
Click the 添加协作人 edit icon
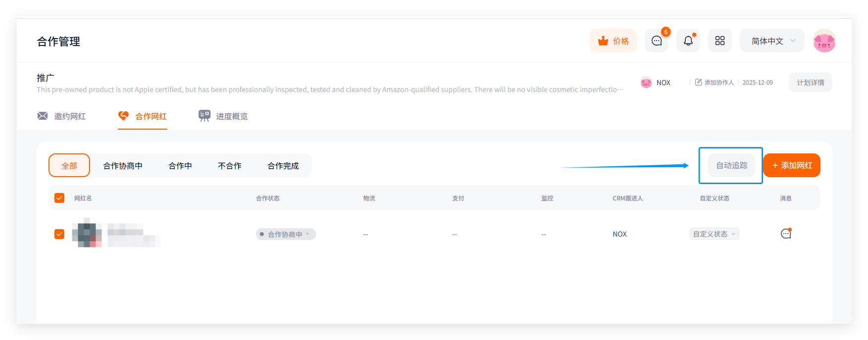click(x=698, y=82)
